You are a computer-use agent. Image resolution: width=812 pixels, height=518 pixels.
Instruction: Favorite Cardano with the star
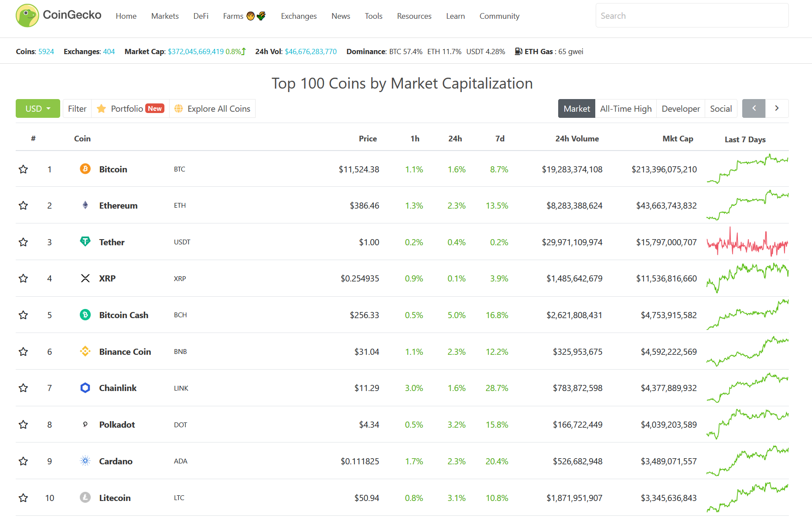tap(24, 461)
